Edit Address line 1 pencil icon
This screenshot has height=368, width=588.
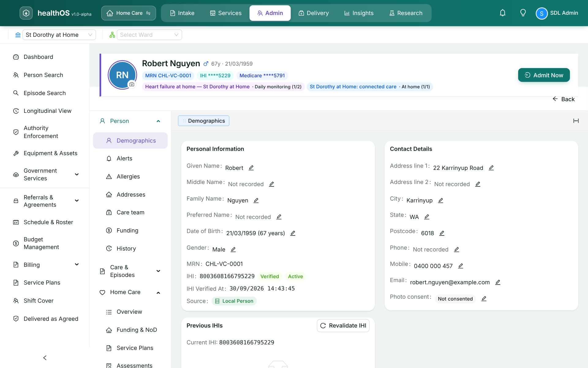click(x=491, y=168)
